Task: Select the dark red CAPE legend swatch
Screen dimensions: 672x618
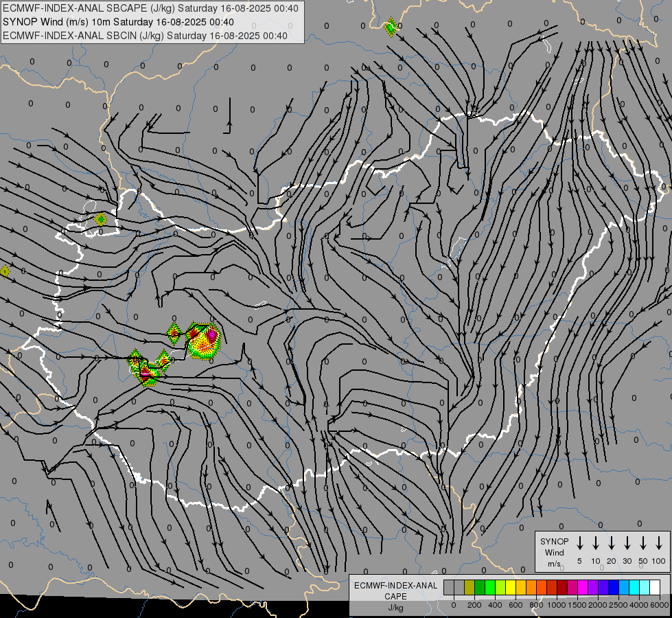Action: point(563,587)
